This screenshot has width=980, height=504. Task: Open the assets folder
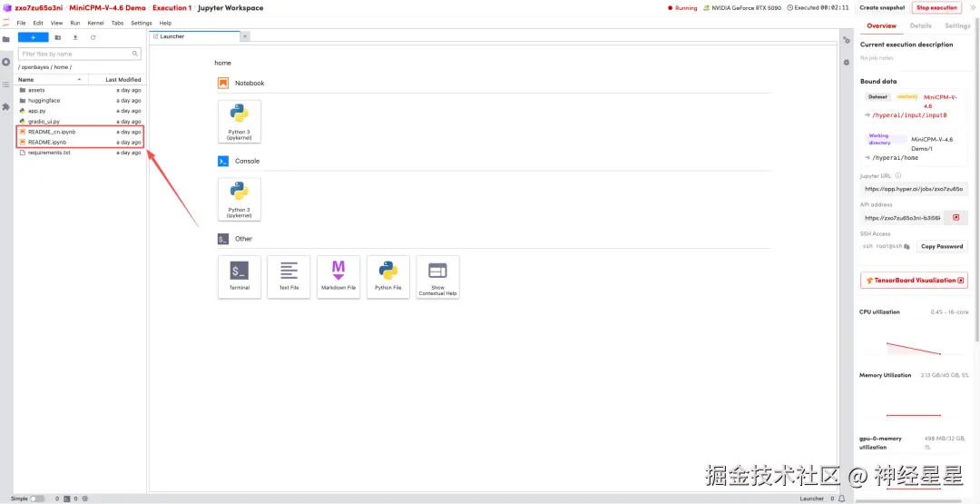click(x=80, y=90)
